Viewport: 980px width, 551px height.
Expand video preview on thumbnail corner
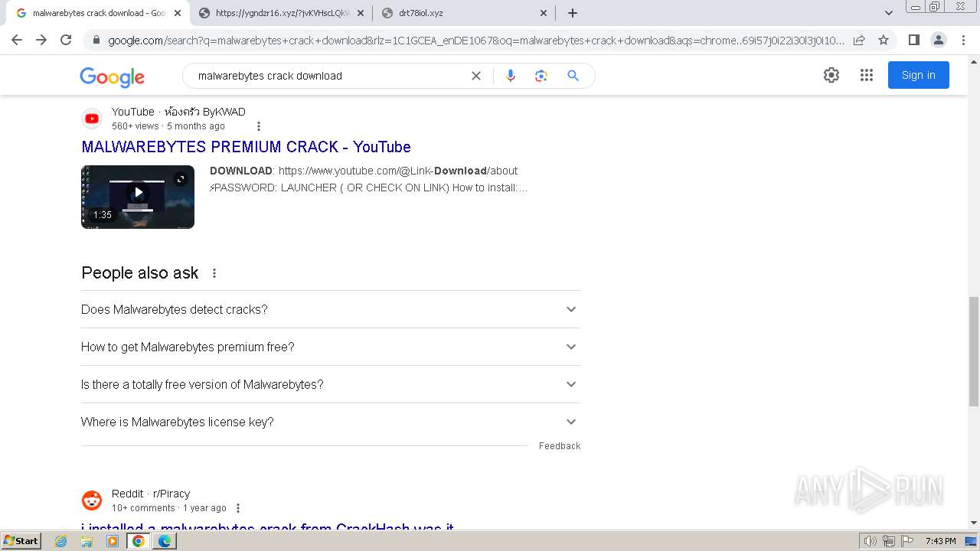coord(181,179)
